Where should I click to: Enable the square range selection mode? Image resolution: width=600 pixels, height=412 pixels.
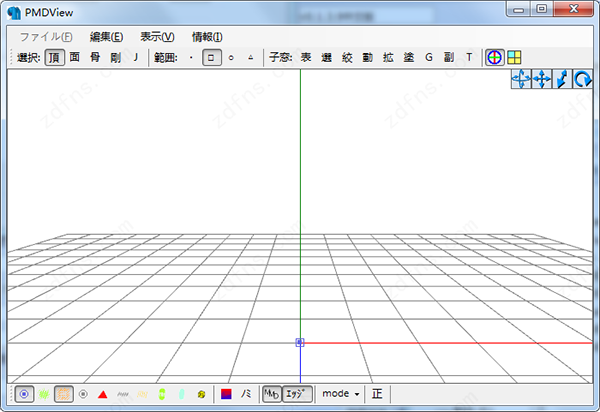coord(211,57)
